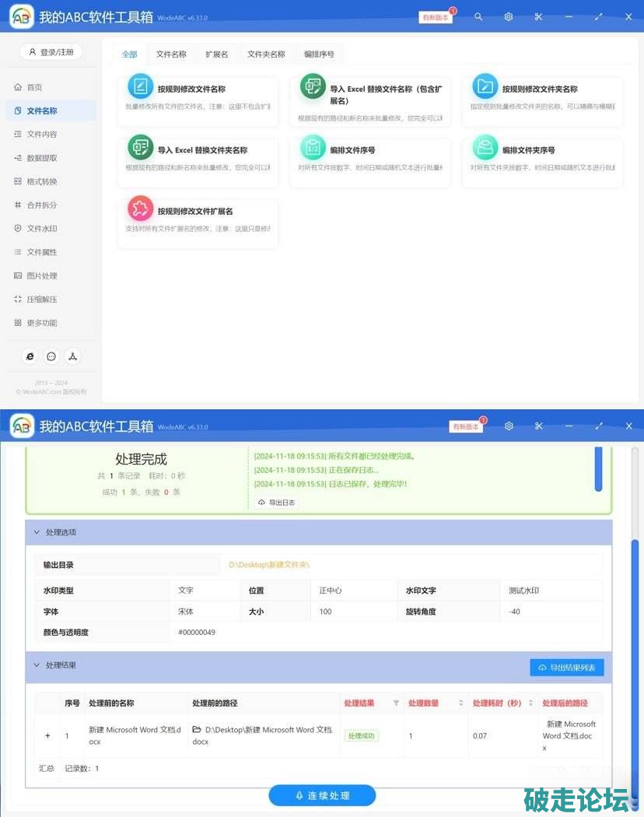Expand row 1 with plus sign
Image resolution: width=644 pixels, height=817 pixels.
[x=47, y=735]
